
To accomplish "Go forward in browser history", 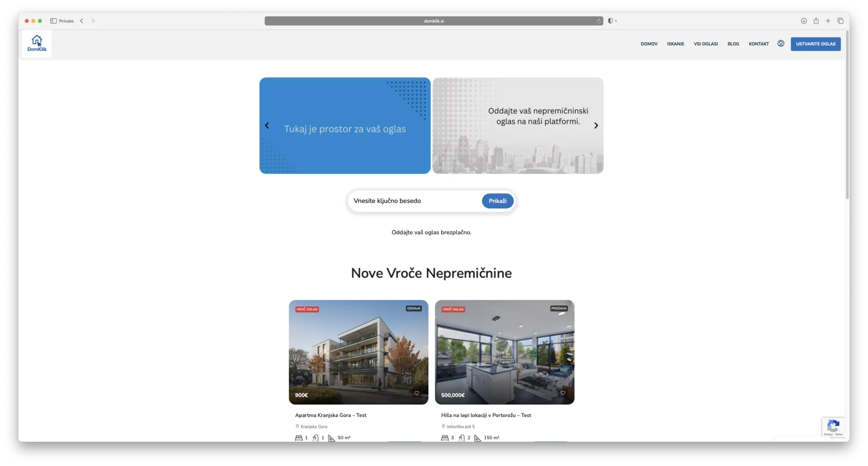I will tap(93, 21).
